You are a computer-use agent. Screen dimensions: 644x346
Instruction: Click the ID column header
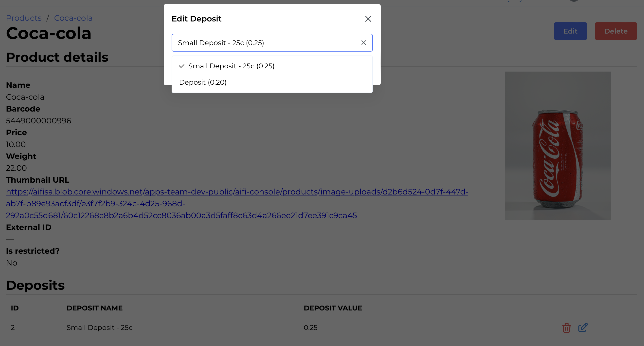(15, 308)
